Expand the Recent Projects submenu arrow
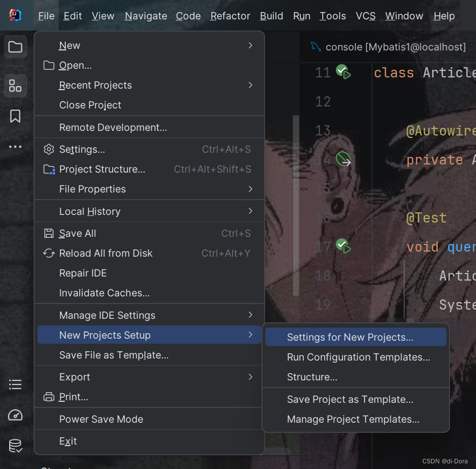Viewport: 476px width, 469px height. tap(250, 85)
